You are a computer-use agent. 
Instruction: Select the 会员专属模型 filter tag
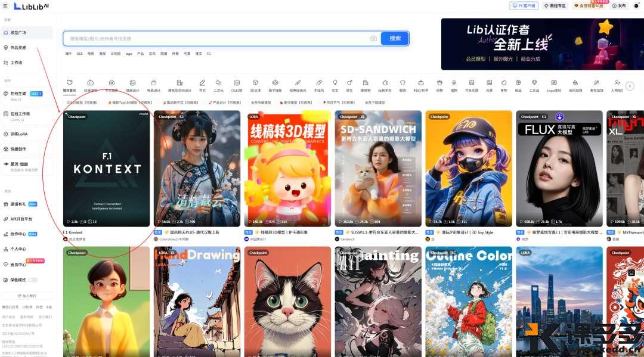(261, 103)
